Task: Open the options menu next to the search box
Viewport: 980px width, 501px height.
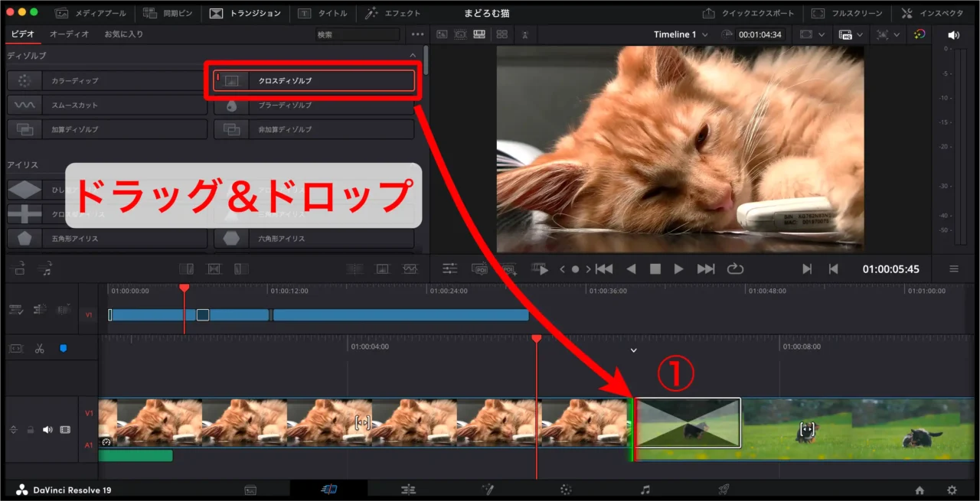Action: coord(417,34)
